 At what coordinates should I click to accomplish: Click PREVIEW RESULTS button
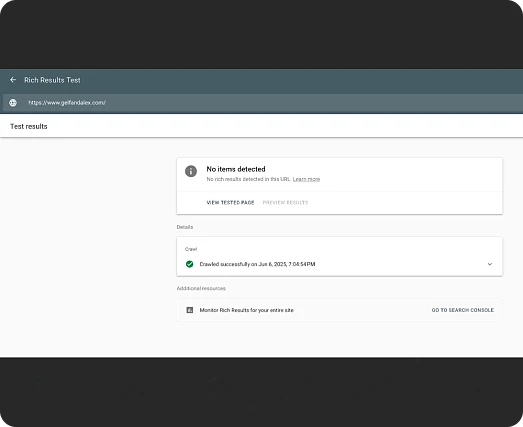coord(286,202)
